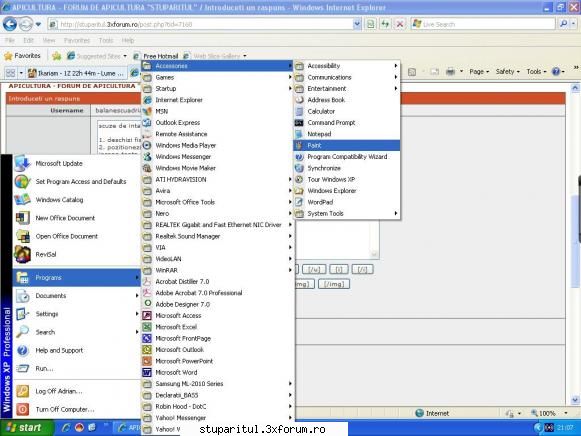Click the Windows Movie Maker icon

147,168
